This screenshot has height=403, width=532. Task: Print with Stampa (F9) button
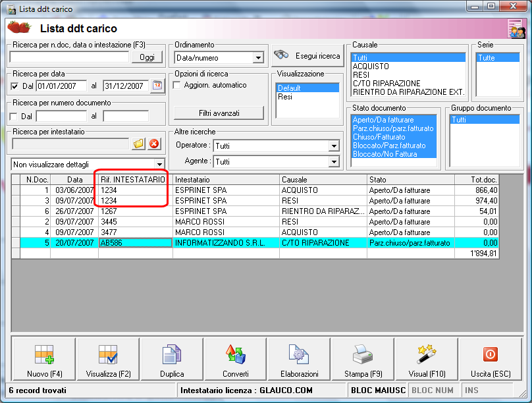(363, 360)
